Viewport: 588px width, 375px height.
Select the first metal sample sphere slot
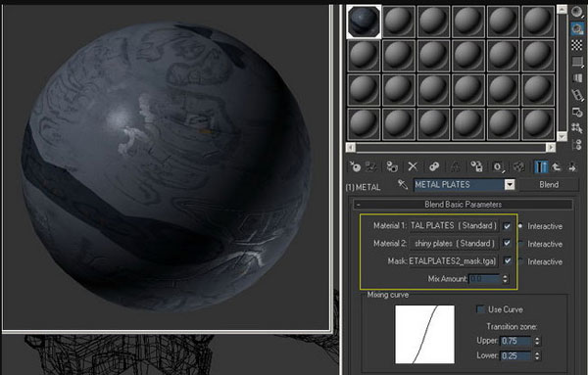pos(364,22)
